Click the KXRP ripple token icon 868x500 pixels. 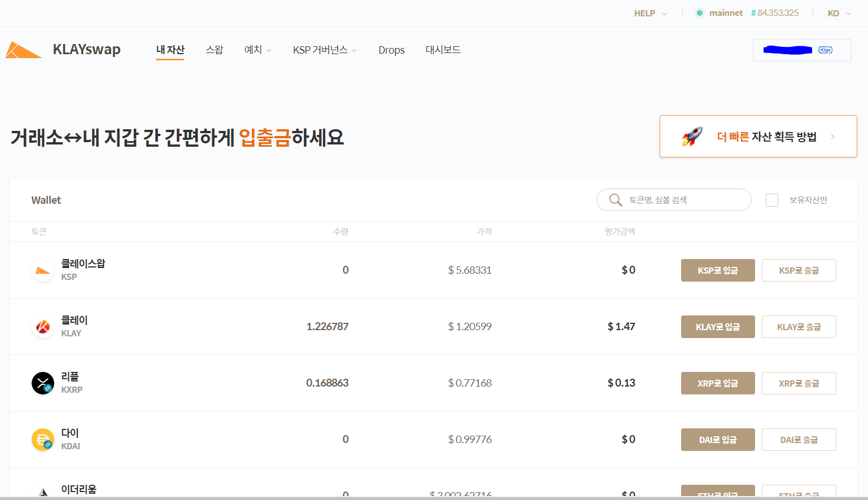tap(43, 383)
